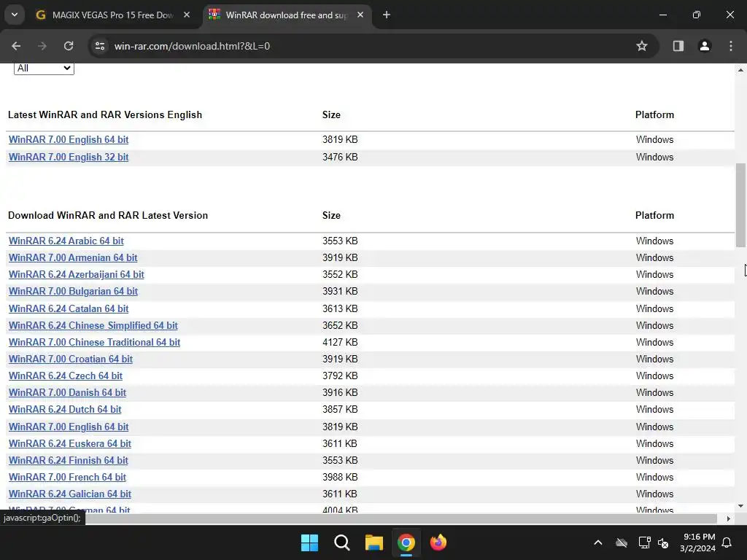747x560 pixels.
Task: Select WinRAR 6.24 Dutch 64 bit
Action: point(65,410)
